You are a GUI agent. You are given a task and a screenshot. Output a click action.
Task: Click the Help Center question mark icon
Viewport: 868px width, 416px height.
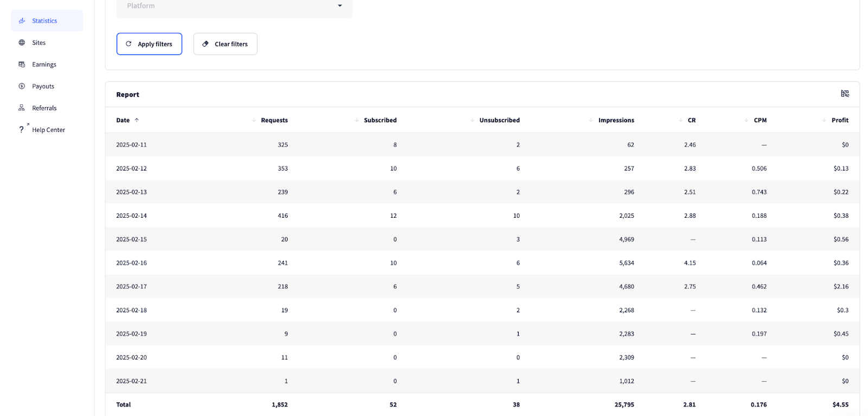22,129
